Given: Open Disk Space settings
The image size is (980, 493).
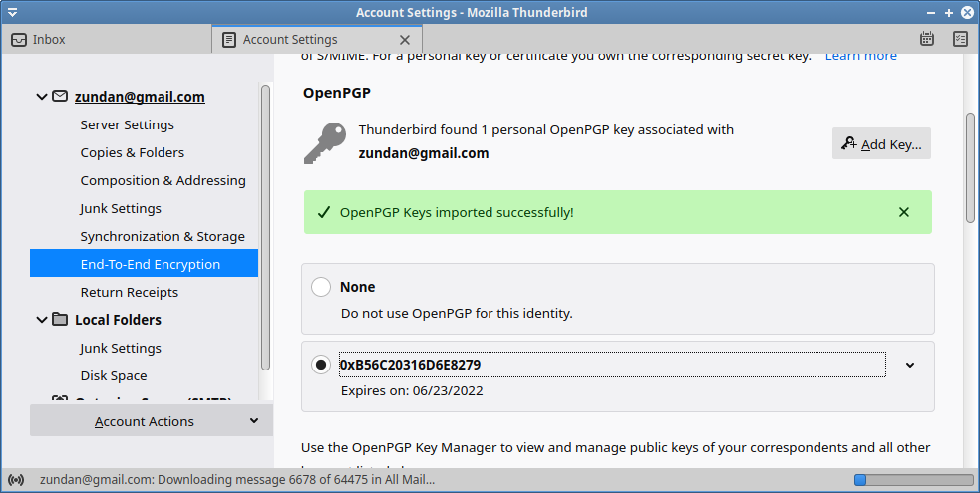Looking at the screenshot, I should click(x=113, y=375).
